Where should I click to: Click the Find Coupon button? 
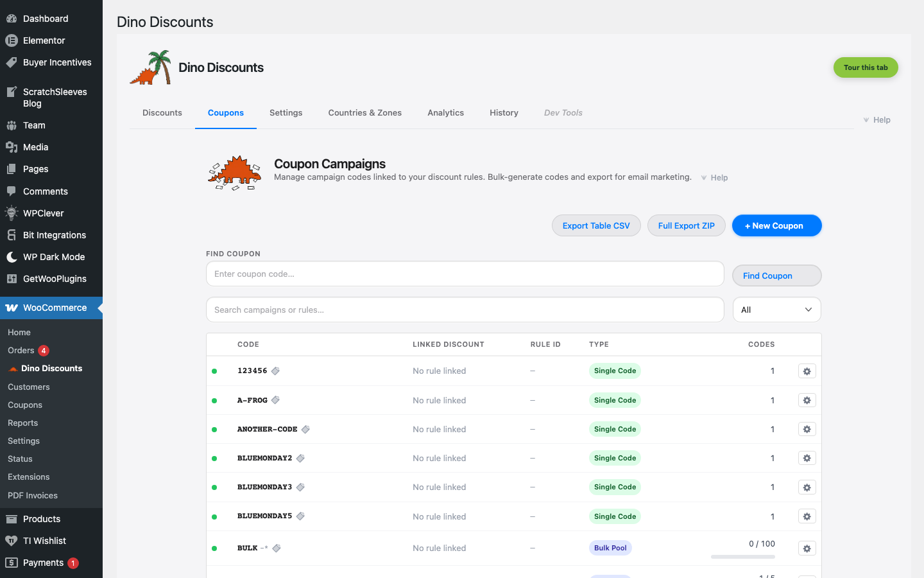point(777,276)
